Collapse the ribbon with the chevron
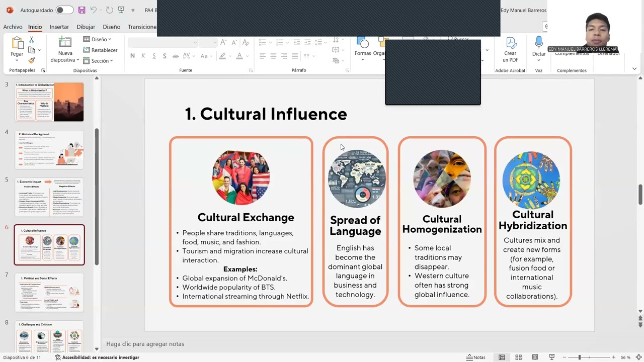Viewport: 644px width, 362px height. 634,69
